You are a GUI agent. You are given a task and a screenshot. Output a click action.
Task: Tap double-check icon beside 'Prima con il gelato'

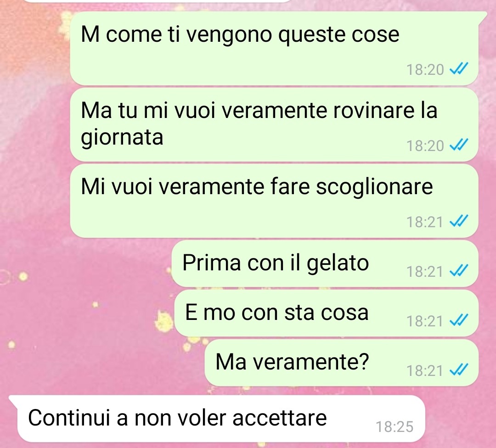pyautogui.click(x=459, y=270)
